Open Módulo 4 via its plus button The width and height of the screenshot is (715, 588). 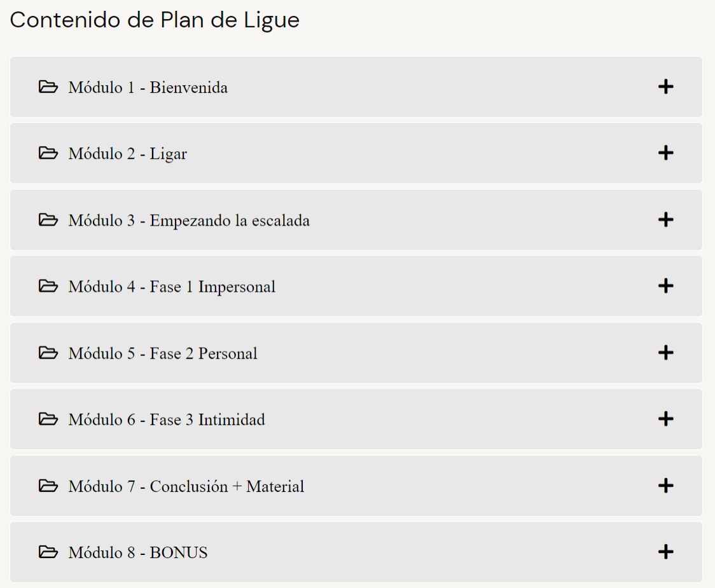665,285
